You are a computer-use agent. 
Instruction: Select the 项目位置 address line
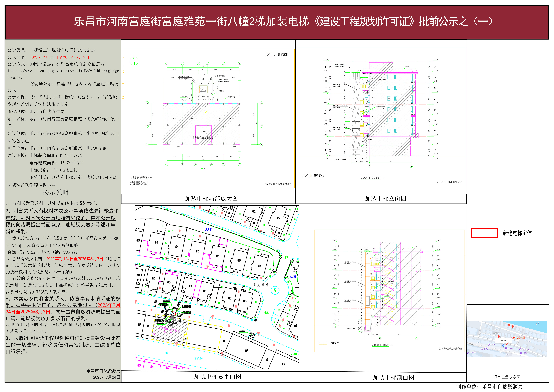click(57, 148)
